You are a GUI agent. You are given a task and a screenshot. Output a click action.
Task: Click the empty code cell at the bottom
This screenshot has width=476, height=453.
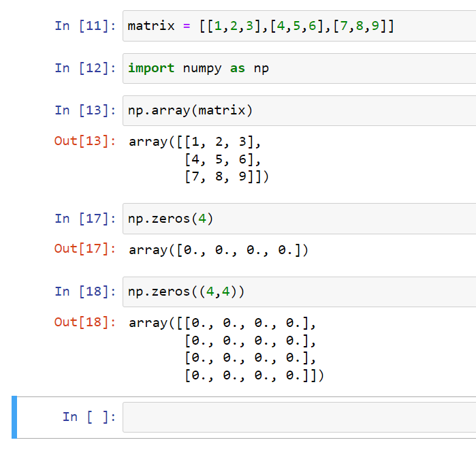(300, 417)
